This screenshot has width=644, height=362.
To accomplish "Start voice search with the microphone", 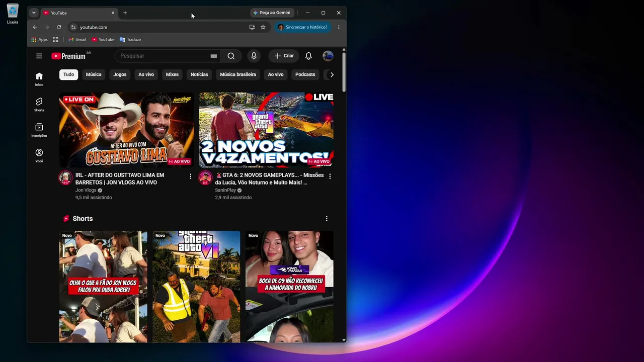I will tap(254, 56).
